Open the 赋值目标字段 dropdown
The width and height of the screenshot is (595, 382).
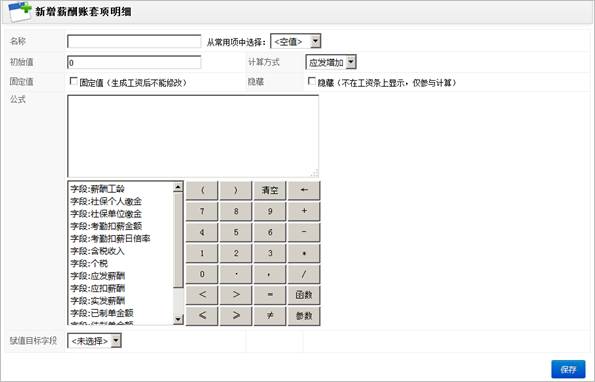click(x=94, y=341)
